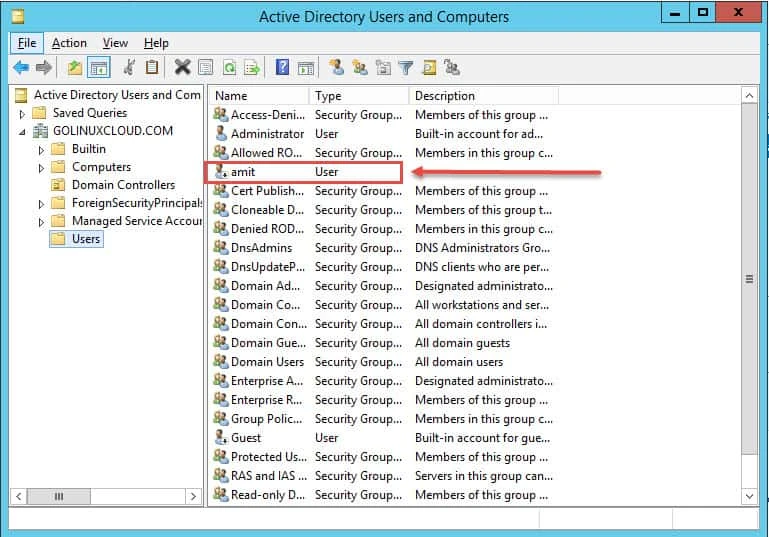Click the add to group toolbar icon

click(452, 68)
